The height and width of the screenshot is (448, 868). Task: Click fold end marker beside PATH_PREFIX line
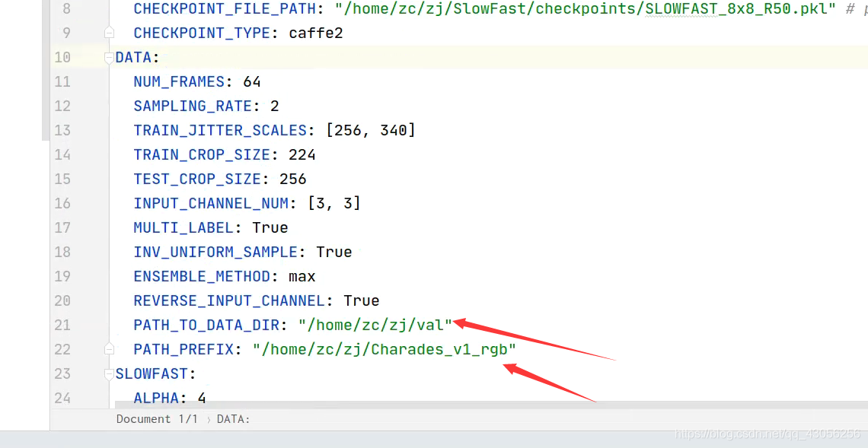[109, 350]
